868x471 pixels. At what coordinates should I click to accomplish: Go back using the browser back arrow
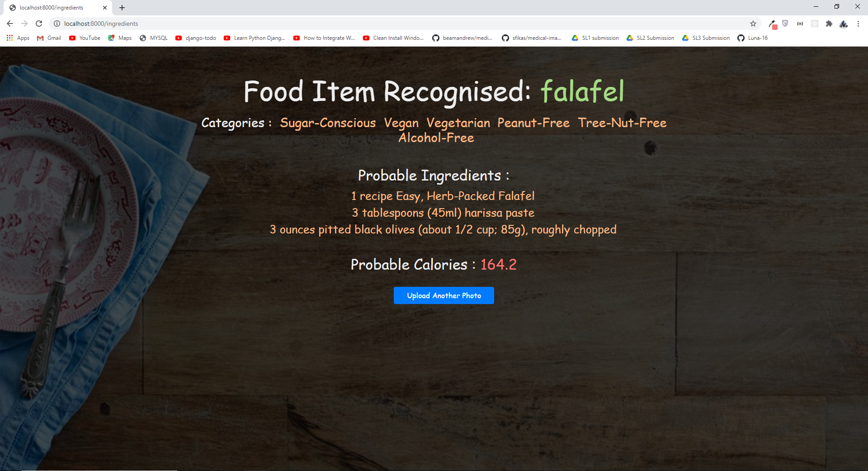click(x=10, y=24)
